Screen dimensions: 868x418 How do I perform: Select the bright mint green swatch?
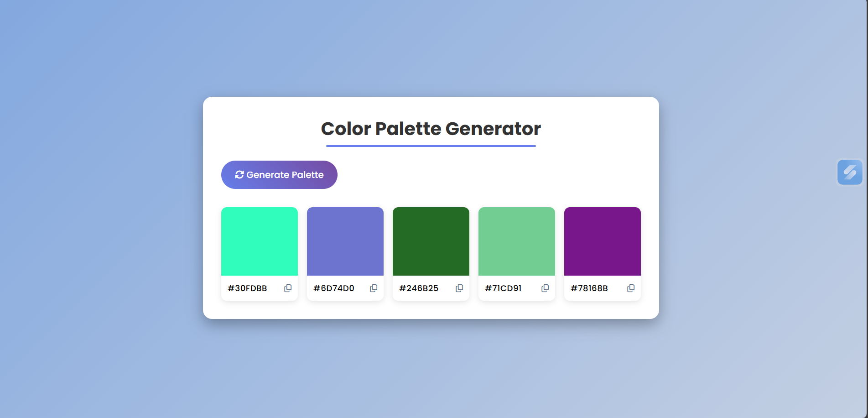click(x=260, y=241)
